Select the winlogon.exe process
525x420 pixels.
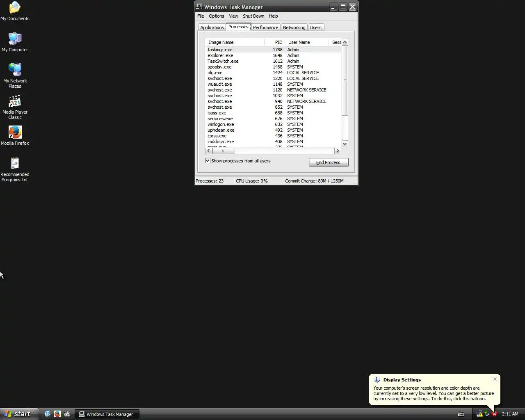click(x=273, y=124)
